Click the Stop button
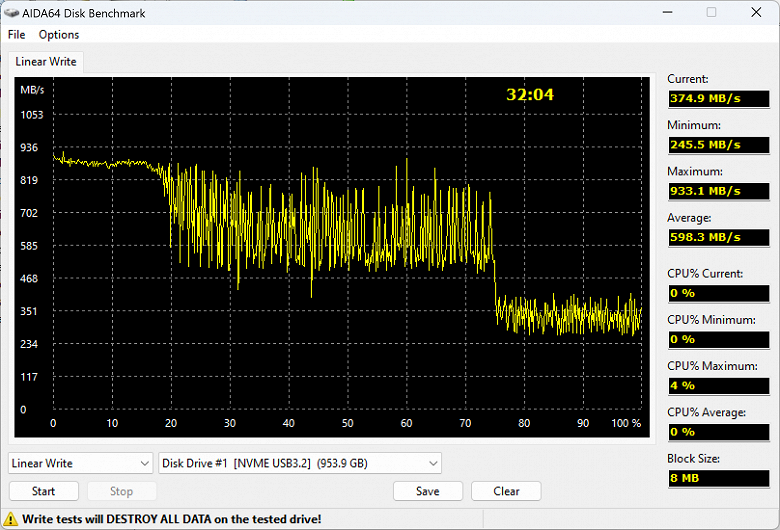Viewport: 780px width, 530px height. point(121,491)
